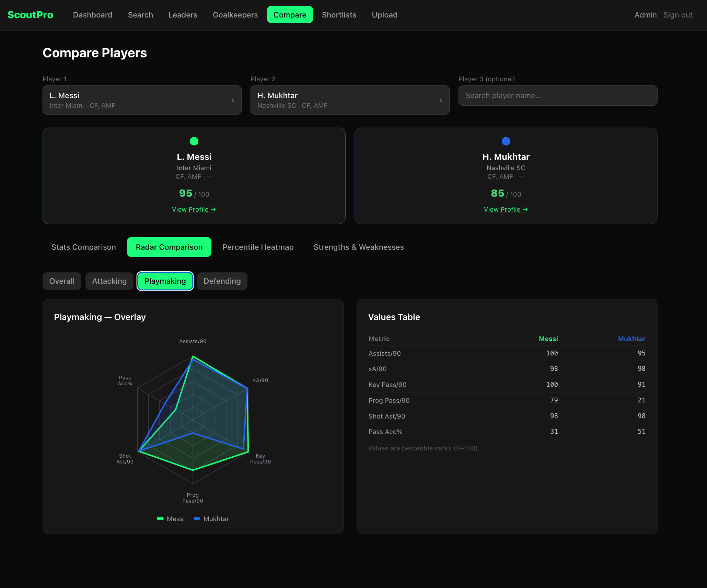Screen dimensions: 707x588
Task: Open the Goalkeepers section
Action: (x=235, y=15)
